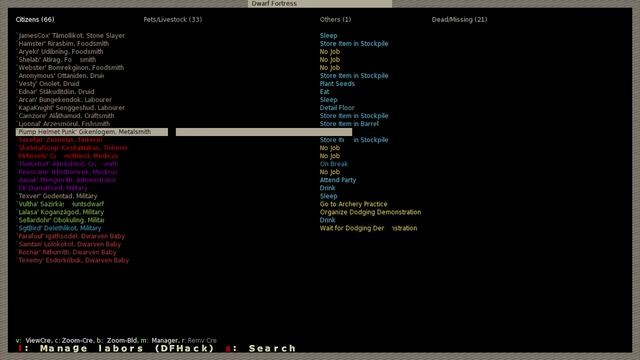Switch to the Dead/Missing (21) tab
Screen dimensions: 640x360
click(459, 20)
